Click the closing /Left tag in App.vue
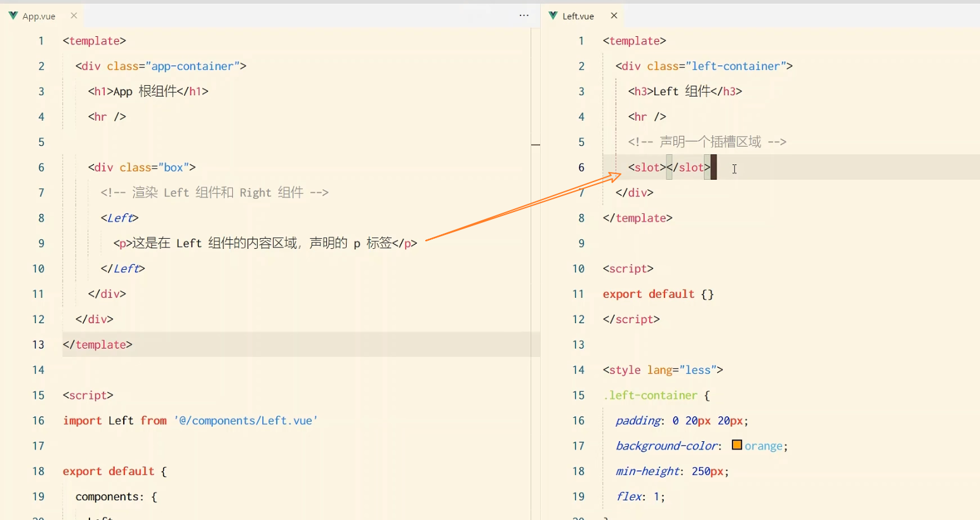This screenshot has width=980, height=520. [x=122, y=269]
